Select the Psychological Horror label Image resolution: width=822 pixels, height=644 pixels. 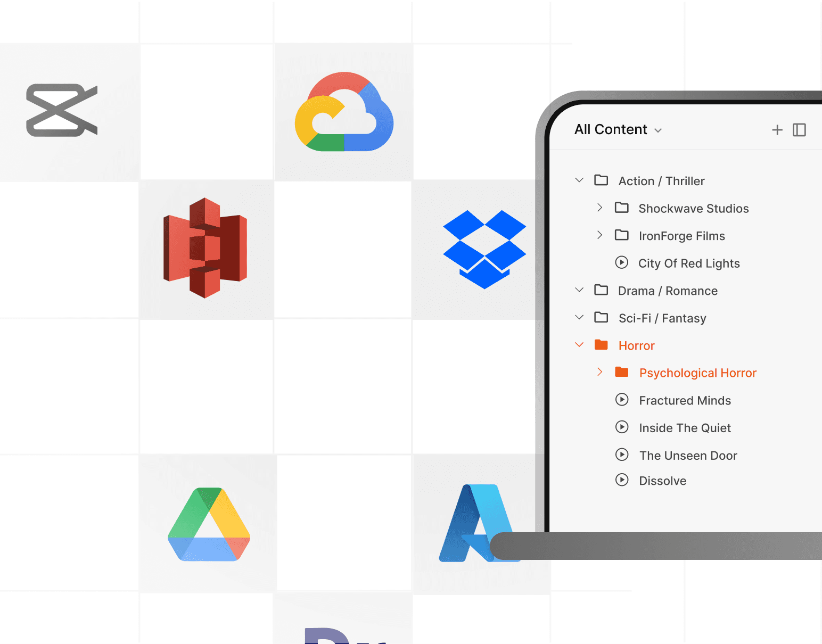click(x=698, y=373)
